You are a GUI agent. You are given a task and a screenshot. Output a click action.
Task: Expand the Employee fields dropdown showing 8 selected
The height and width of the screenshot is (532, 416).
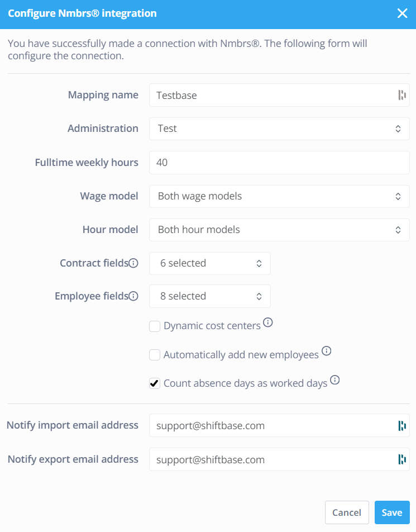tap(209, 296)
